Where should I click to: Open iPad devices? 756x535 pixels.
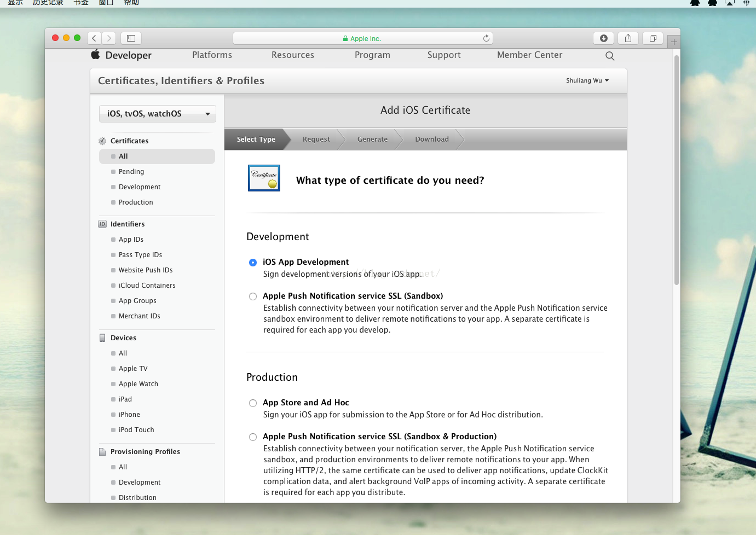[125, 399]
